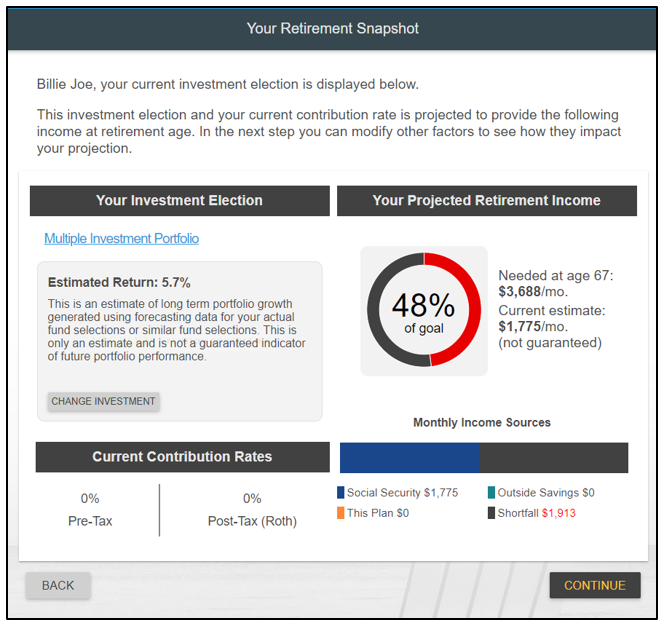The height and width of the screenshot is (630, 665).
Task: Click the Your Retirement Snapshot title bar
Action: [x=332, y=28]
